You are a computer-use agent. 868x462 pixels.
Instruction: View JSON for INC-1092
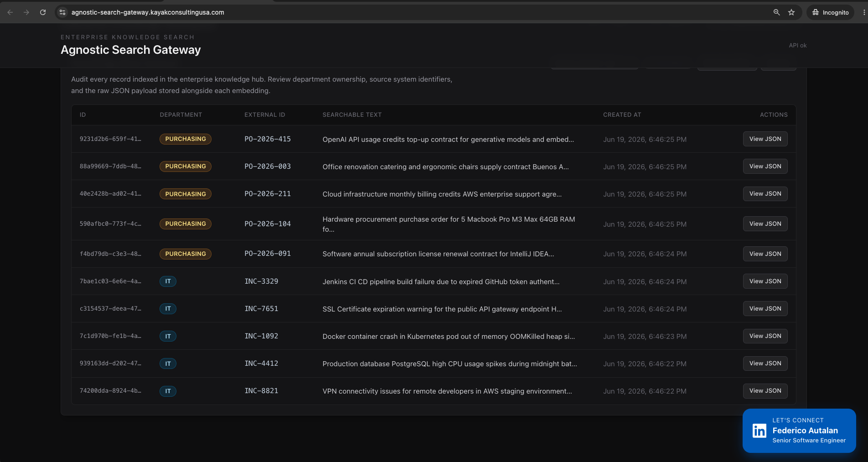(x=765, y=336)
